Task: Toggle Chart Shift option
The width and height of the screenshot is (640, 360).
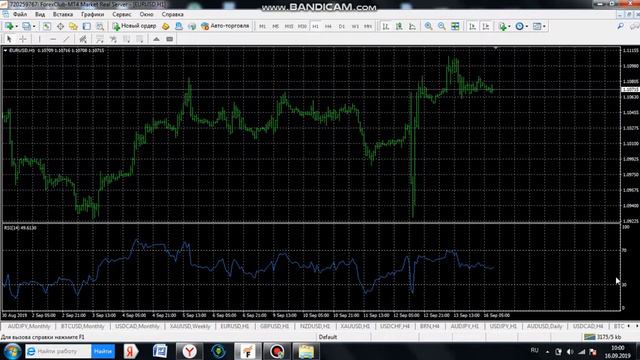Action: [486, 26]
